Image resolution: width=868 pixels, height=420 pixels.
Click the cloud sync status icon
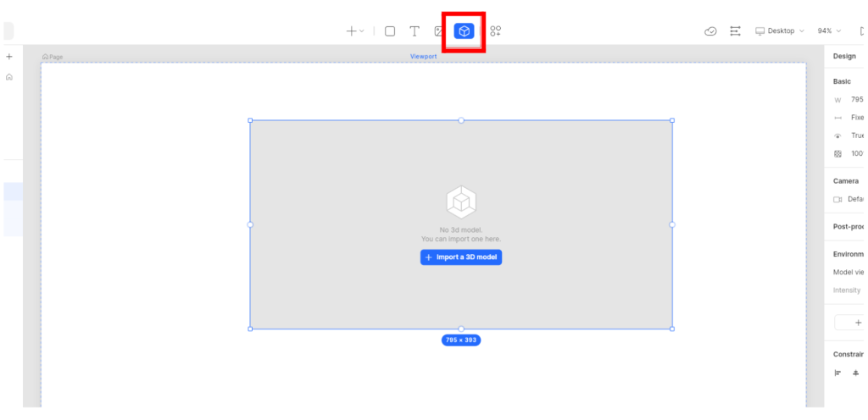(710, 31)
